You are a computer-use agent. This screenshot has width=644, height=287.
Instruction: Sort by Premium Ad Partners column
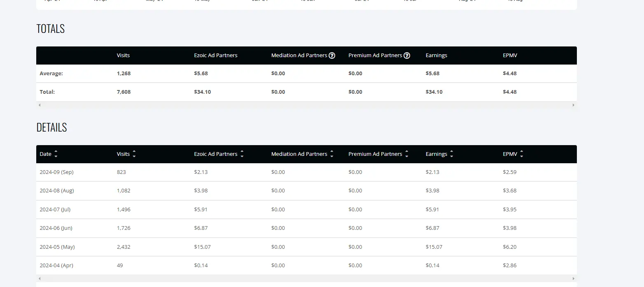(407, 154)
